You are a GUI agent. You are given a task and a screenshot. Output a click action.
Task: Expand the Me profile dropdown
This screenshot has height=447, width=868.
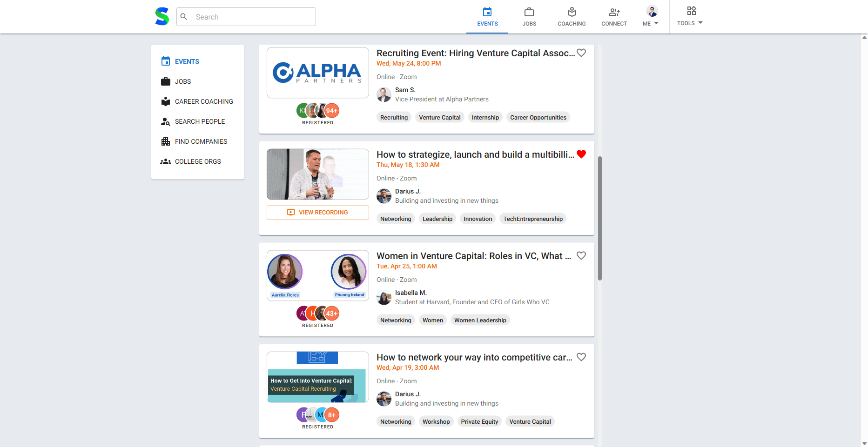(651, 17)
